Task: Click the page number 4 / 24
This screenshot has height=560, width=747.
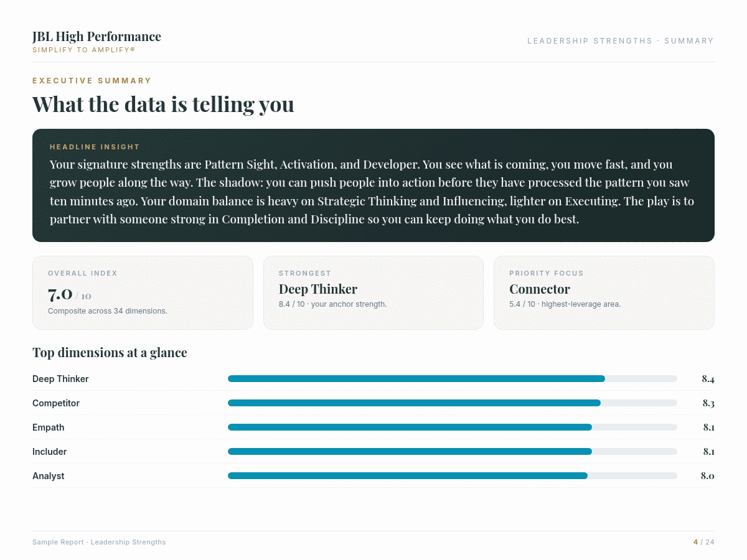Action: (x=704, y=543)
